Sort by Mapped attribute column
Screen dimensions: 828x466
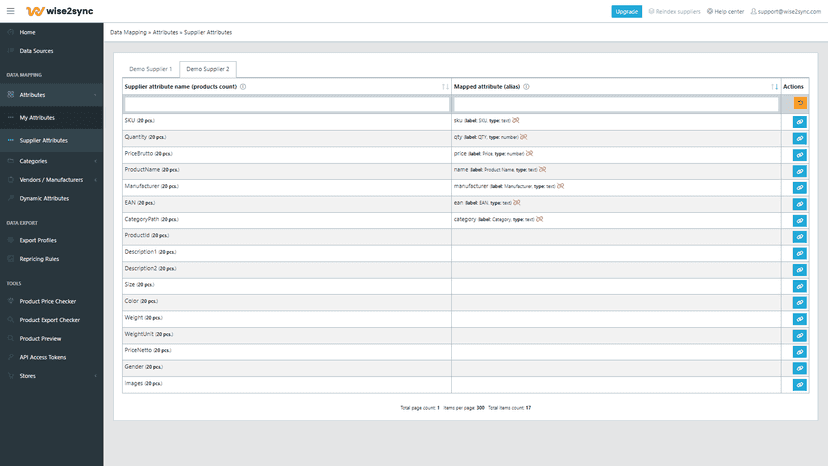[x=774, y=87]
